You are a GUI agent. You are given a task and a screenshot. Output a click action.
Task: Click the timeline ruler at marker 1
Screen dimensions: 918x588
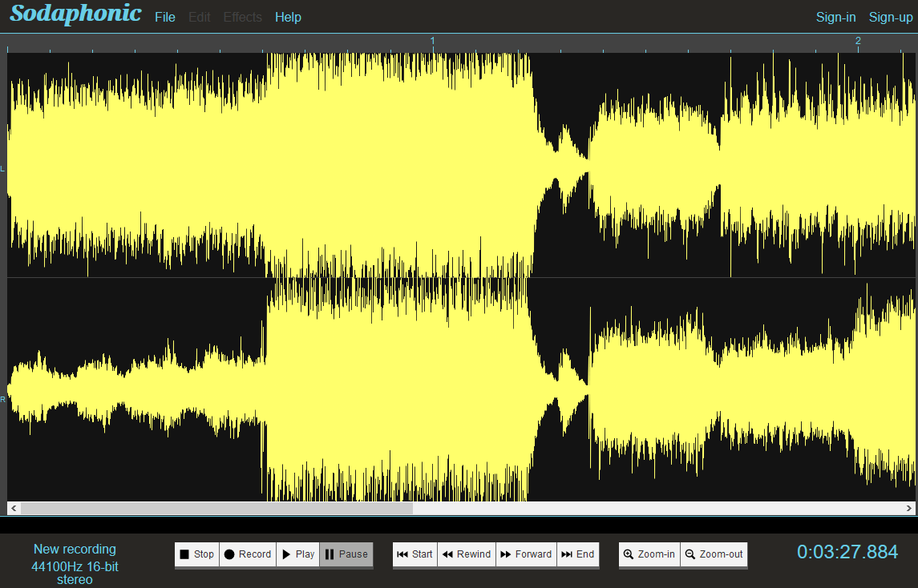tap(433, 42)
